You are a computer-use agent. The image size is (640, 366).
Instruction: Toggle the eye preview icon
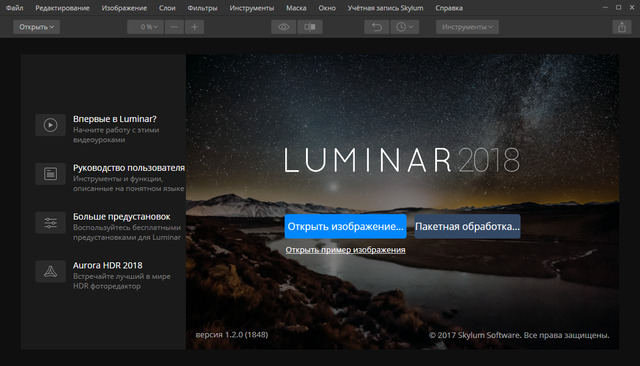point(284,27)
